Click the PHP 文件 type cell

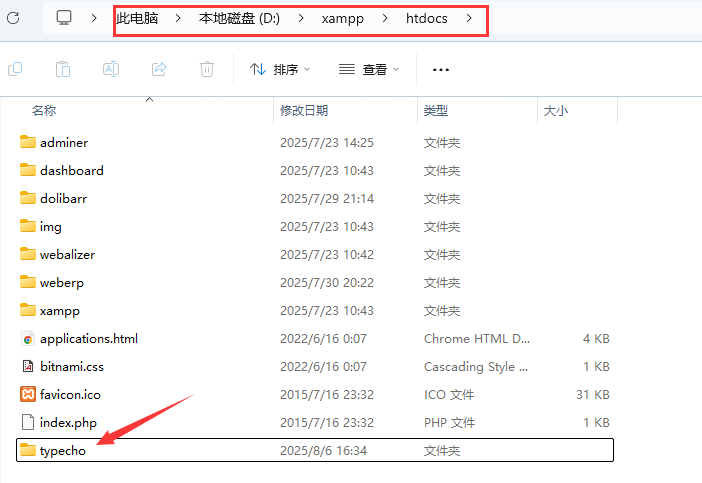click(x=449, y=422)
